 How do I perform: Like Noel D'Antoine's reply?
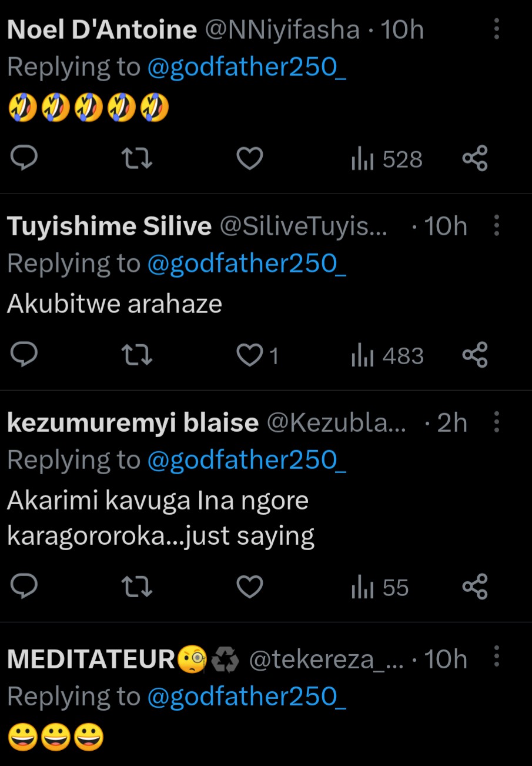249,159
